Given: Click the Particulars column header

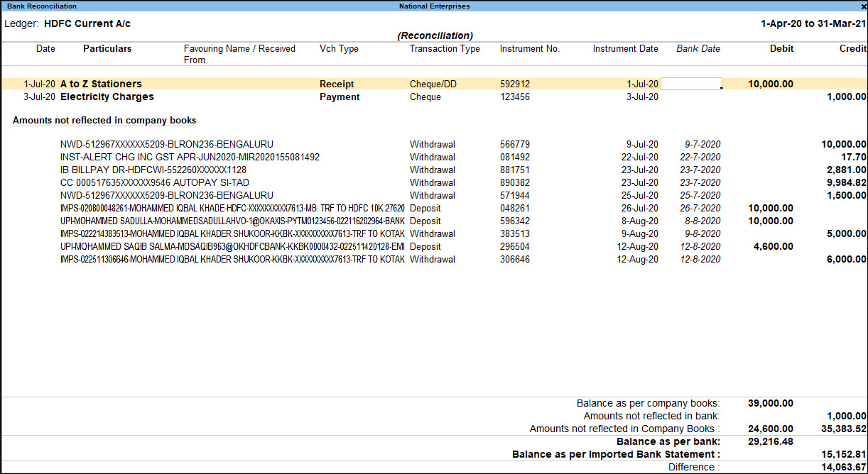Looking at the screenshot, I should 107,48.
